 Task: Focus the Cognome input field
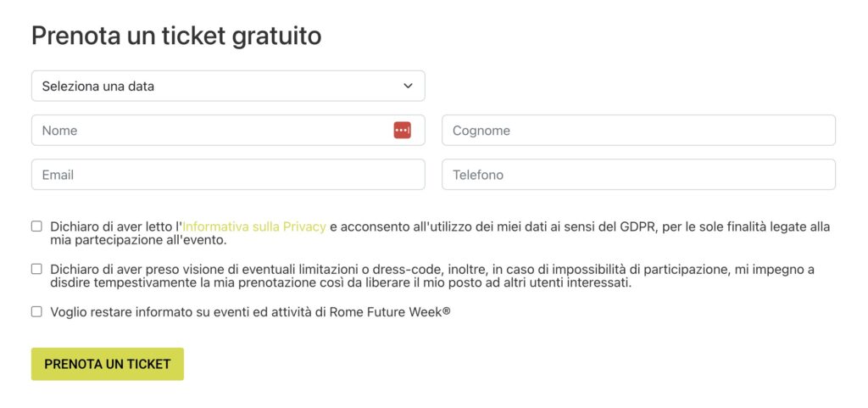pyautogui.click(x=638, y=130)
